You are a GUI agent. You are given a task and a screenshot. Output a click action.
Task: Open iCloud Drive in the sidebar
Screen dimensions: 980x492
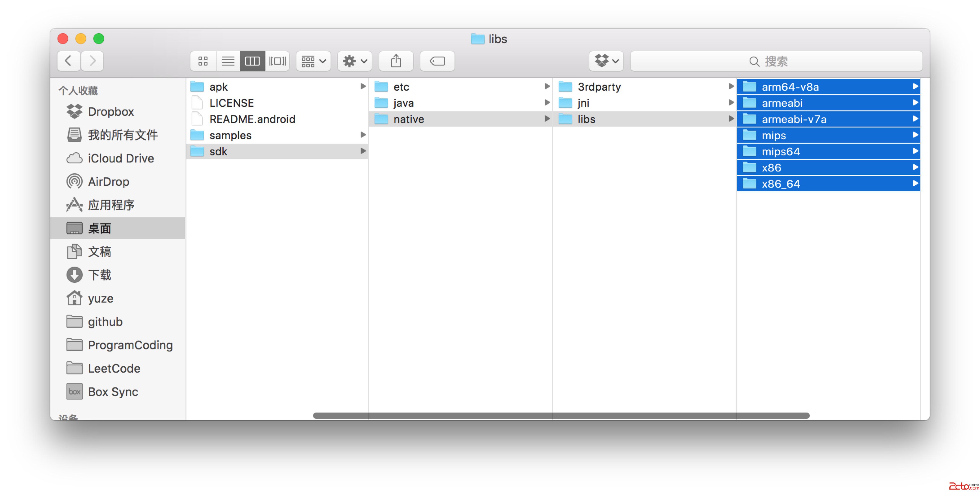pyautogui.click(x=121, y=158)
